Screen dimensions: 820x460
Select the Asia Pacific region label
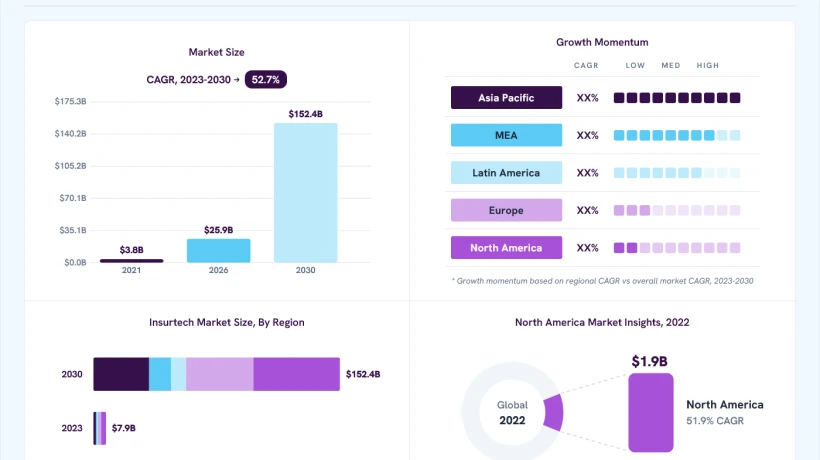point(506,98)
